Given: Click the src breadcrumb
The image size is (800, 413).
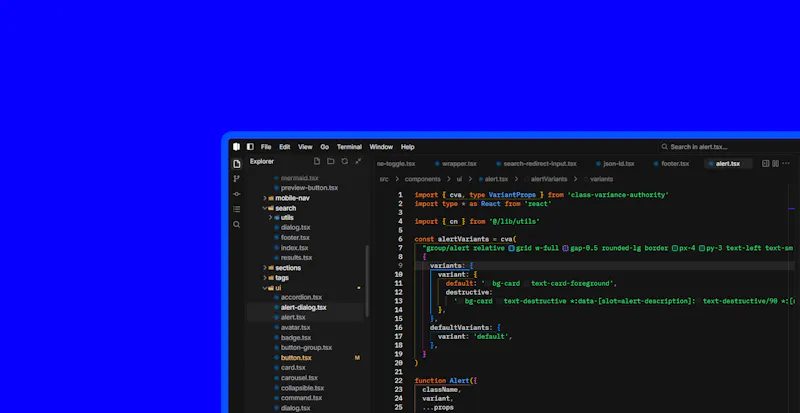Looking at the screenshot, I should [384, 179].
